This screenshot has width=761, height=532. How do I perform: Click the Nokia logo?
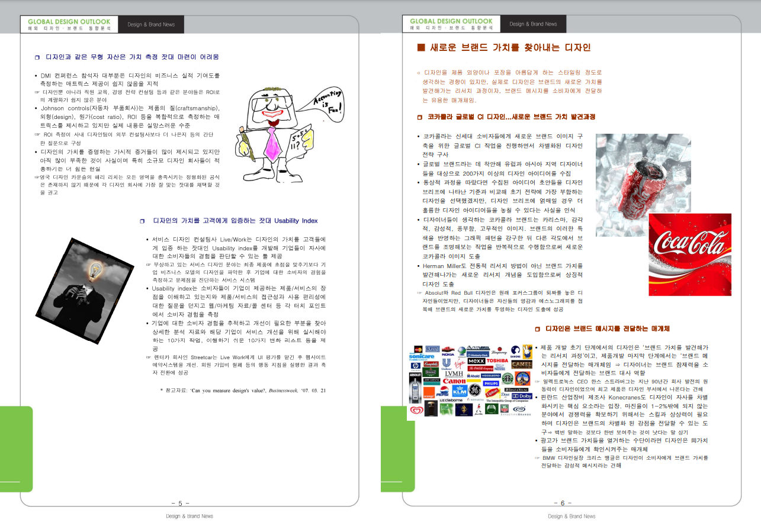(x=448, y=353)
